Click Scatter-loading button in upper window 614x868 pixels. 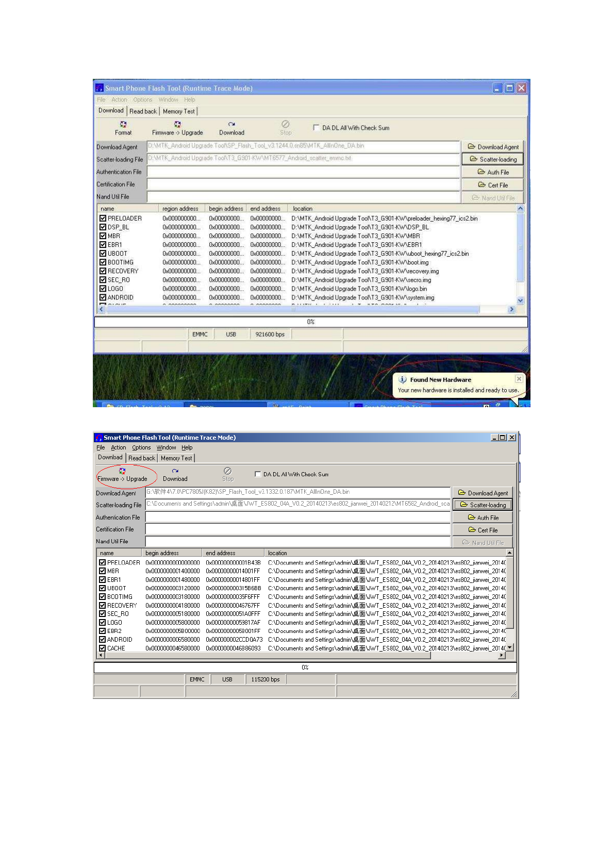coord(492,159)
